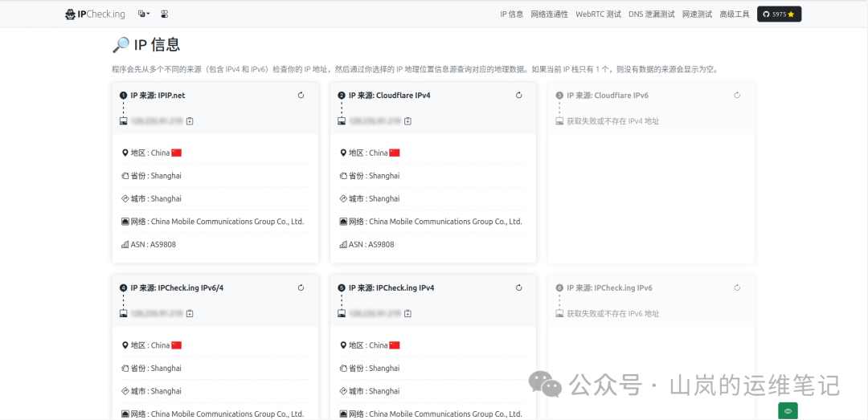
Task: Refresh the IPCheck.ing IPv6/4 card
Action: coord(301,287)
